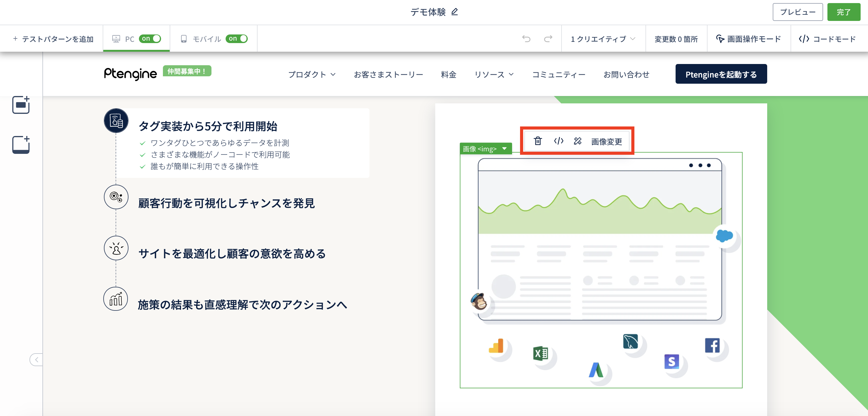This screenshot has height=416, width=868.
Task: Click the Facebook icon in illustration
Action: pyautogui.click(x=712, y=346)
